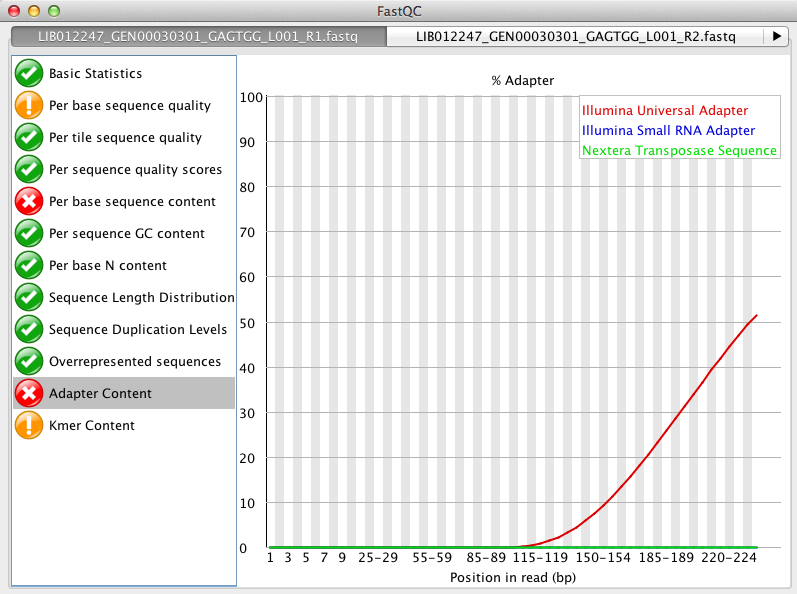Show the Per base sequence quality report
The image size is (797, 594).
124,105
